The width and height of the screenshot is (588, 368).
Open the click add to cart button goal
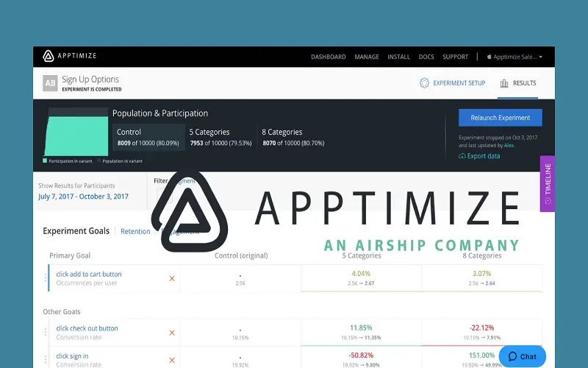89,274
